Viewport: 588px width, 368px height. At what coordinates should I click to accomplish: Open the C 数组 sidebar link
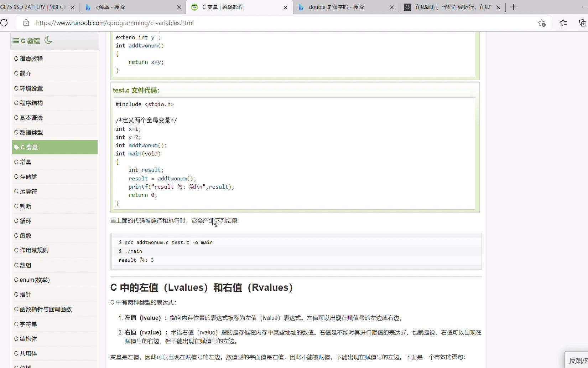pos(55,265)
